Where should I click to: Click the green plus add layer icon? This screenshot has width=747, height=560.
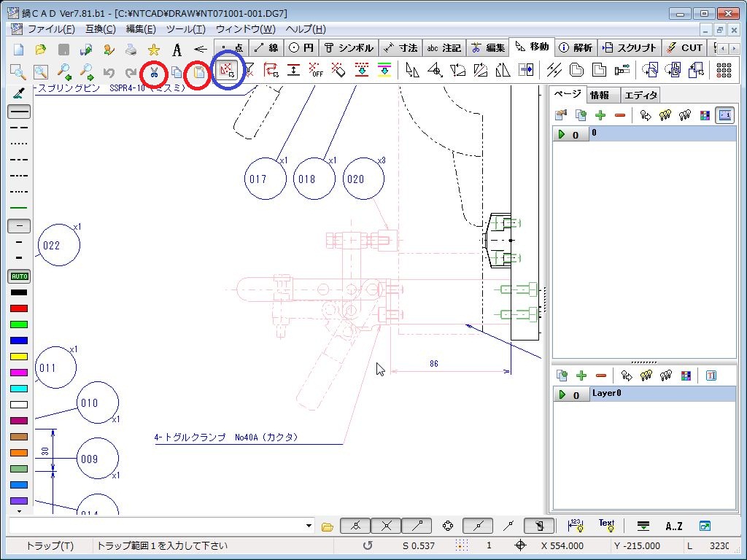pos(581,376)
